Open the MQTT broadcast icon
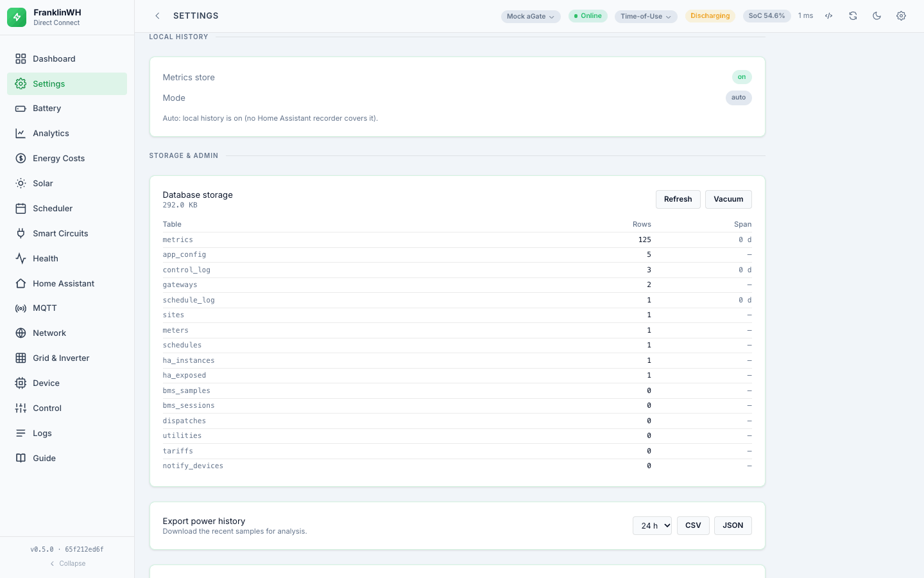 click(21, 308)
